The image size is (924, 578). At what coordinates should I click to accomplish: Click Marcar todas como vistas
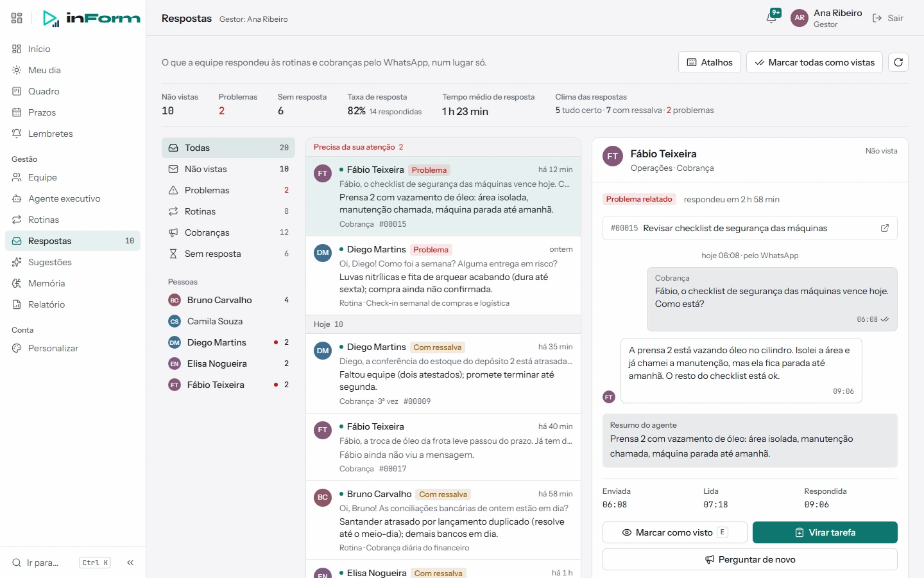[x=814, y=62]
